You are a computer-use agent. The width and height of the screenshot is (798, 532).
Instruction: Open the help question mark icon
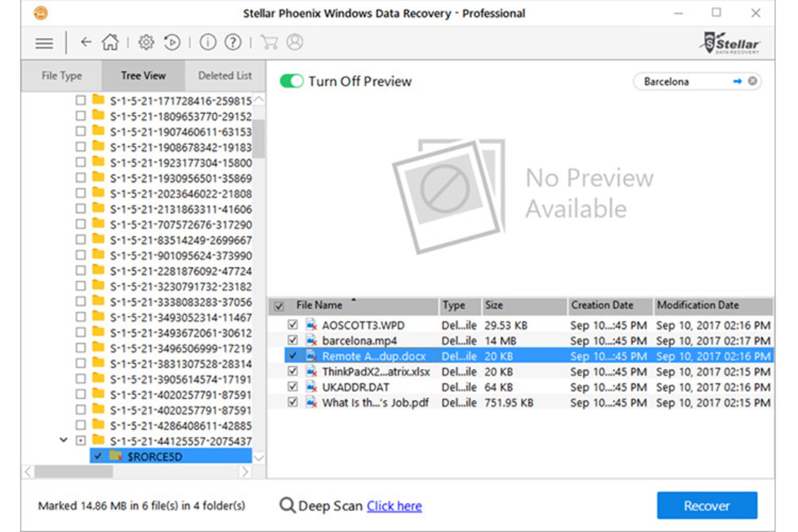pyautogui.click(x=233, y=42)
